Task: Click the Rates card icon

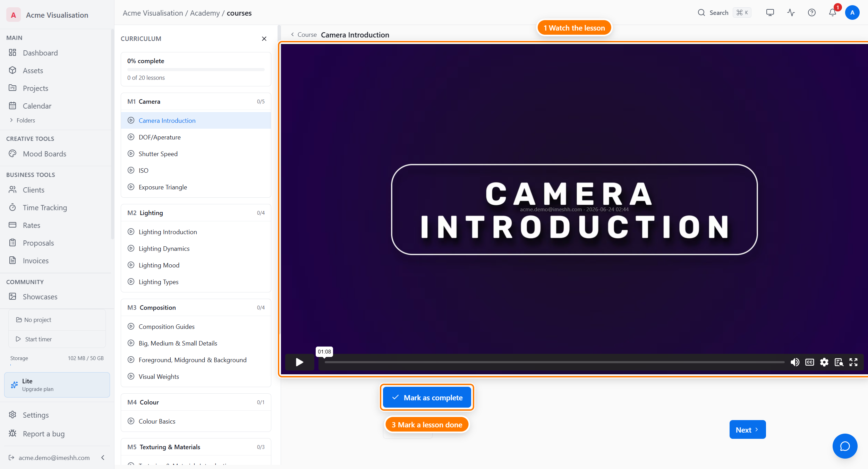Action: tap(12, 225)
